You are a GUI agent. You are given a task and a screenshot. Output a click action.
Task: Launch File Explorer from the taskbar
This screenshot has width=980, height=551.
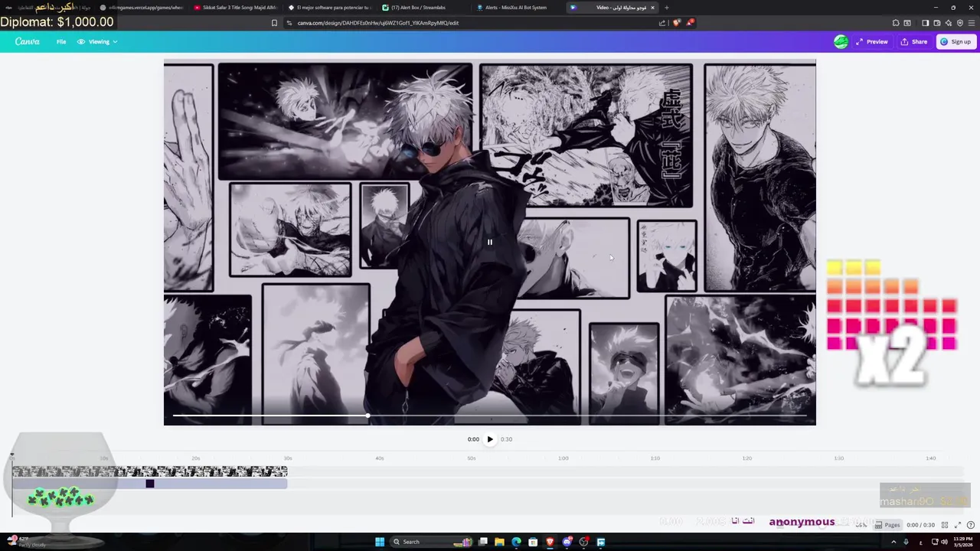499,542
